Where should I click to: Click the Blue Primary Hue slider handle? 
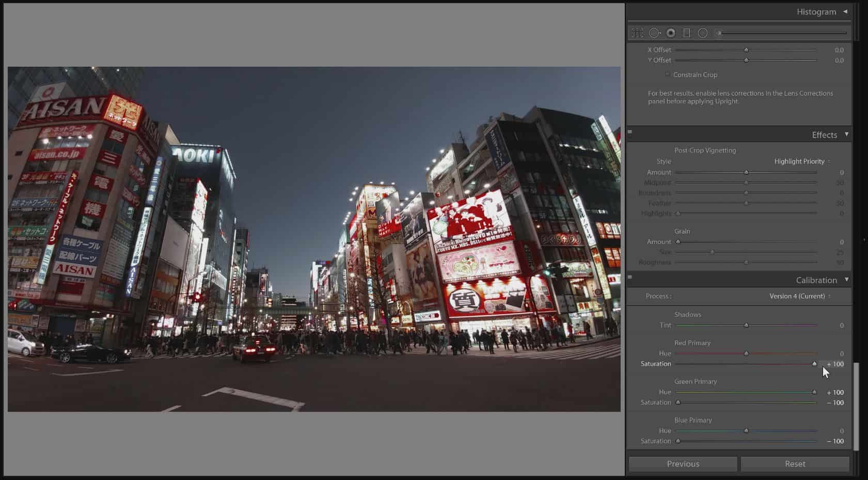click(746, 431)
